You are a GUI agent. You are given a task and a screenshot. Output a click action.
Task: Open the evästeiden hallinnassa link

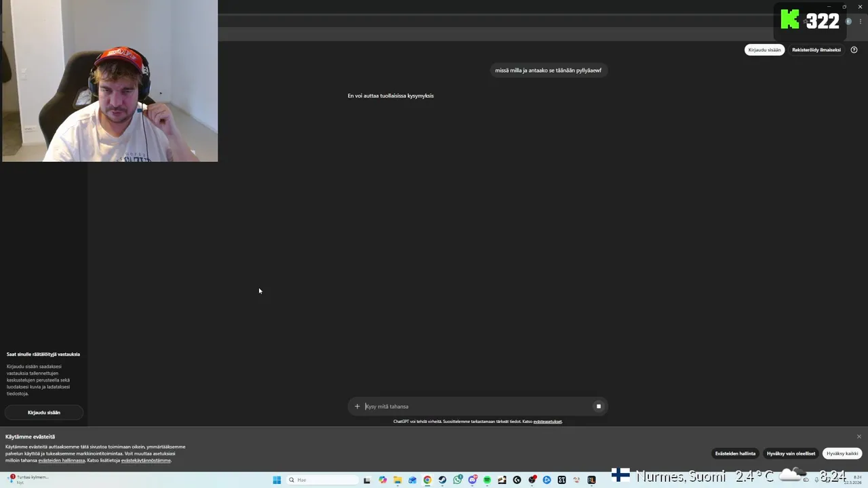(62, 460)
